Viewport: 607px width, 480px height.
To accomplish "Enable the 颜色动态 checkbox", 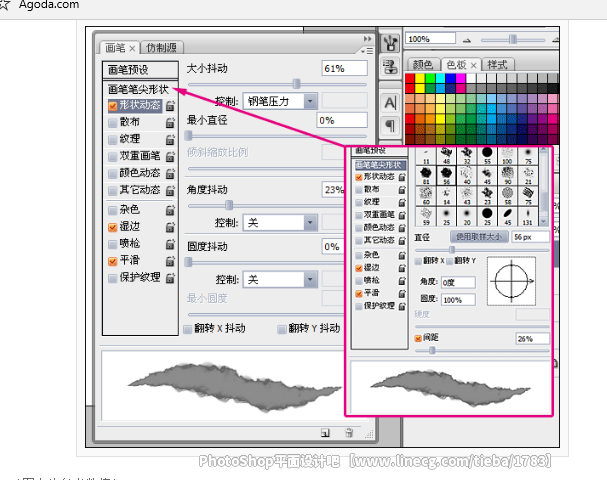I will [x=113, y=173].
